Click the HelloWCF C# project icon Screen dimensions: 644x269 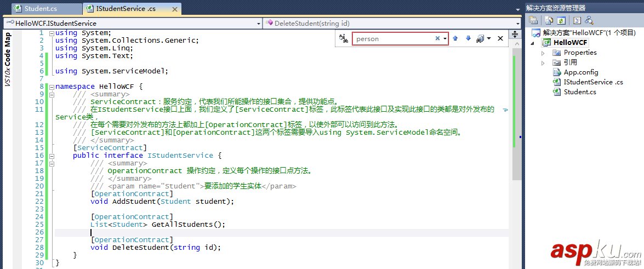pyautogui.click(x=546, y=42)
